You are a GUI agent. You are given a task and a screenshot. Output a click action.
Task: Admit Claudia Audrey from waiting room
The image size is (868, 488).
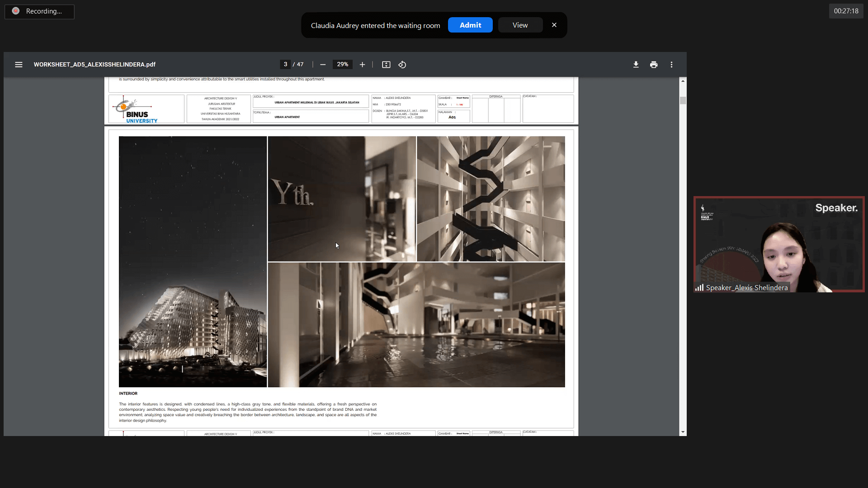470,25
